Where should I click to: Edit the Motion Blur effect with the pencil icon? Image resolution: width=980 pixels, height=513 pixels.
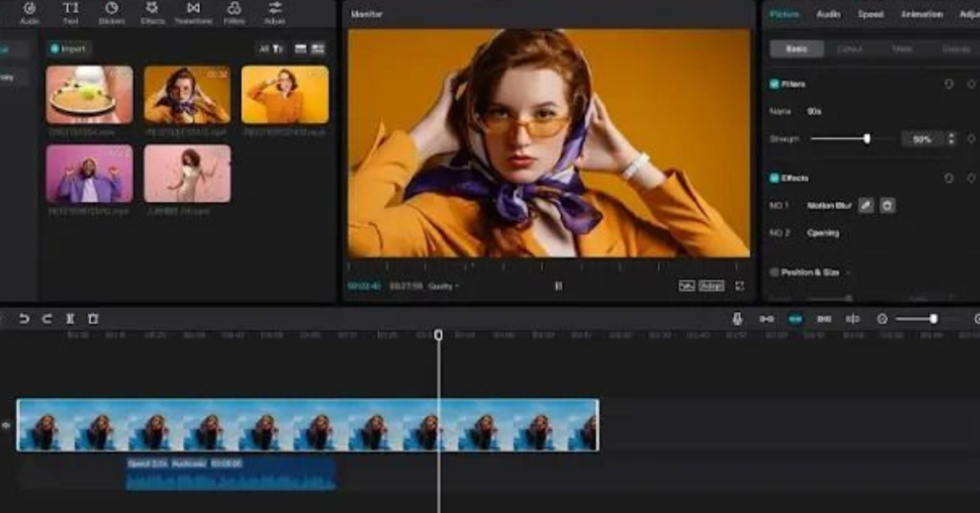[x=865, y=205]
